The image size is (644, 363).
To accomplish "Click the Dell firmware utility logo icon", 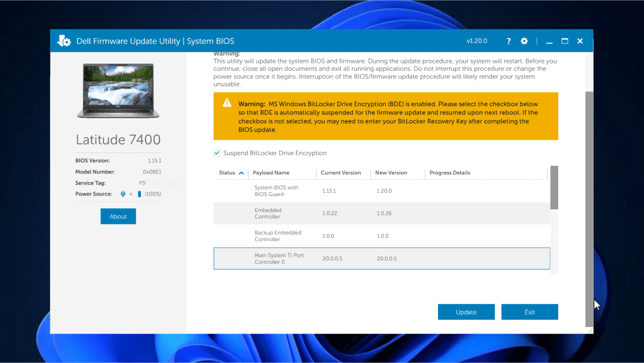I will [x=64, y=41].
